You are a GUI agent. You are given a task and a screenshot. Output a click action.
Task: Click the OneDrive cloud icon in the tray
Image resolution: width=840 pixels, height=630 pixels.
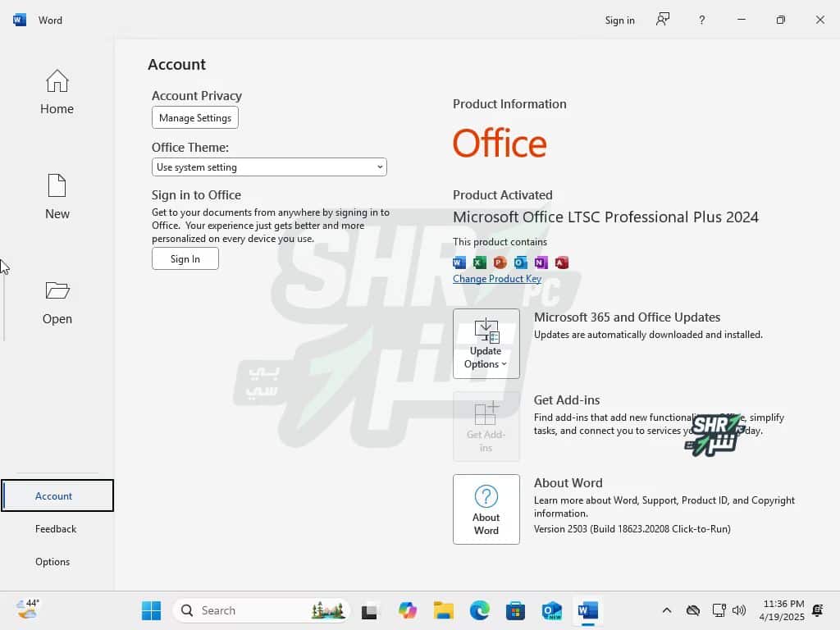[693, 610]
